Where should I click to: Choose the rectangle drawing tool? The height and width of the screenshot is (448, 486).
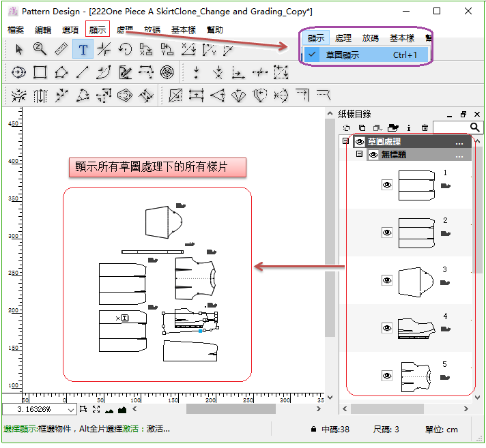(x=40, y=72)
